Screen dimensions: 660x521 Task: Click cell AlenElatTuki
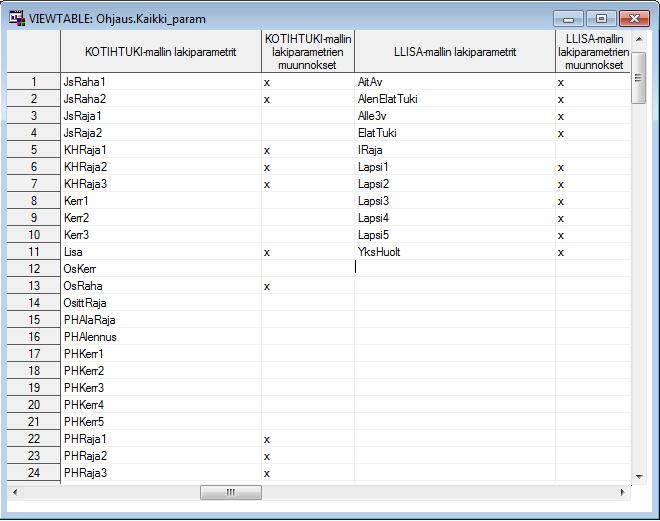pos(455,98)
